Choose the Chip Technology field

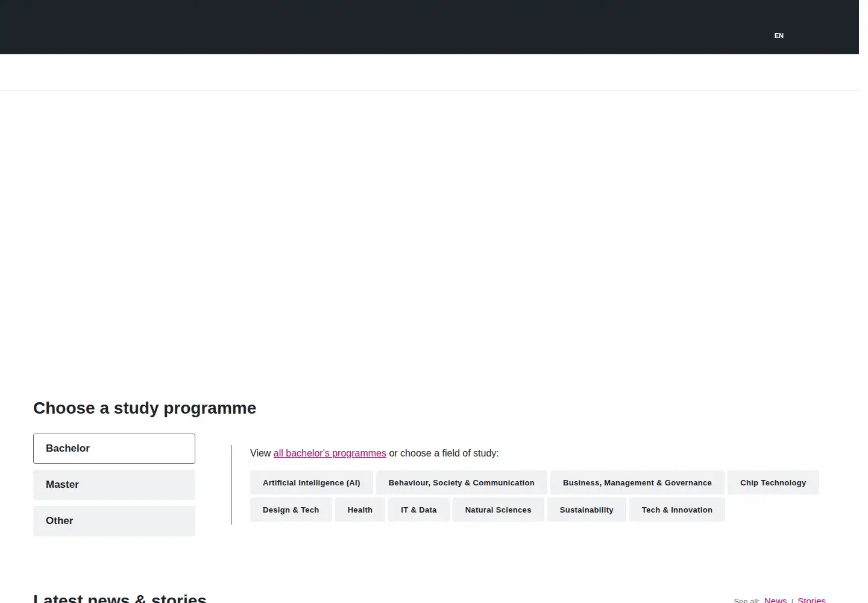773,483
